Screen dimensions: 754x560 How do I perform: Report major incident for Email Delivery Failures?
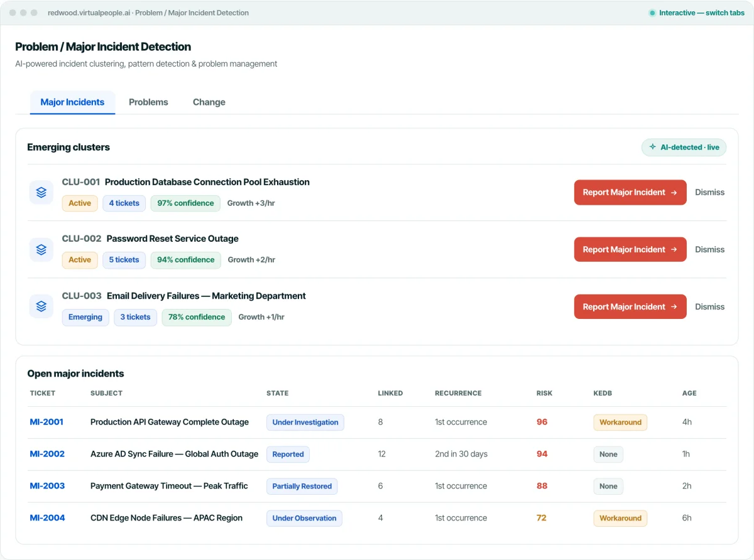pos(630,306)
